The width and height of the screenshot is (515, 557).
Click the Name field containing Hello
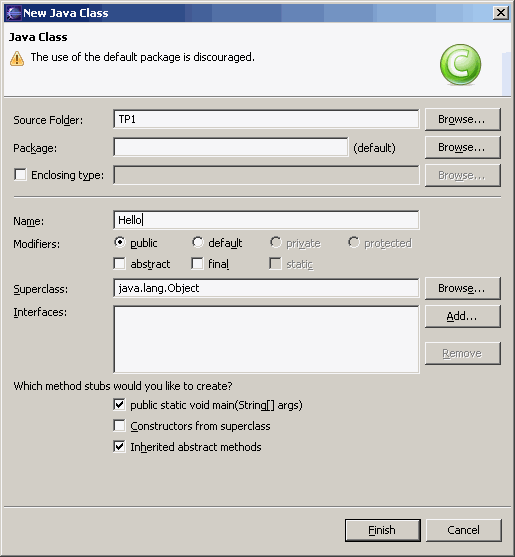pyautogui.click(x=266, y=220)
